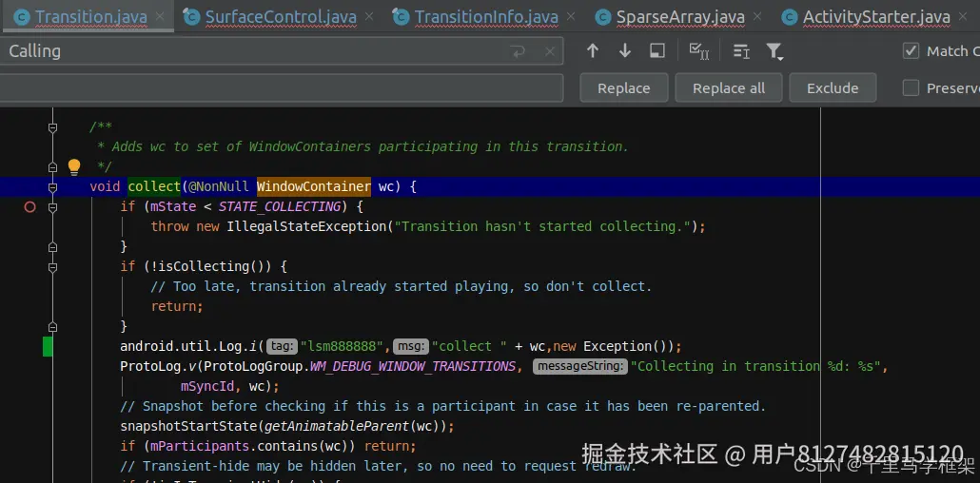Click fold end marker after the throw statement
The width and height of the screenshot is (980, 483).
pos(52,247)
